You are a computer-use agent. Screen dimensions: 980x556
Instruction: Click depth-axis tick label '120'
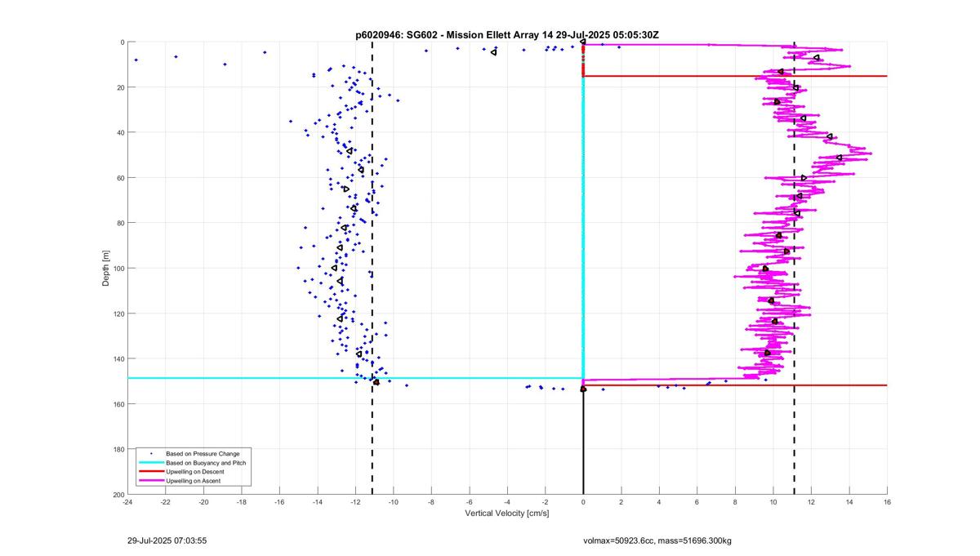118,314
